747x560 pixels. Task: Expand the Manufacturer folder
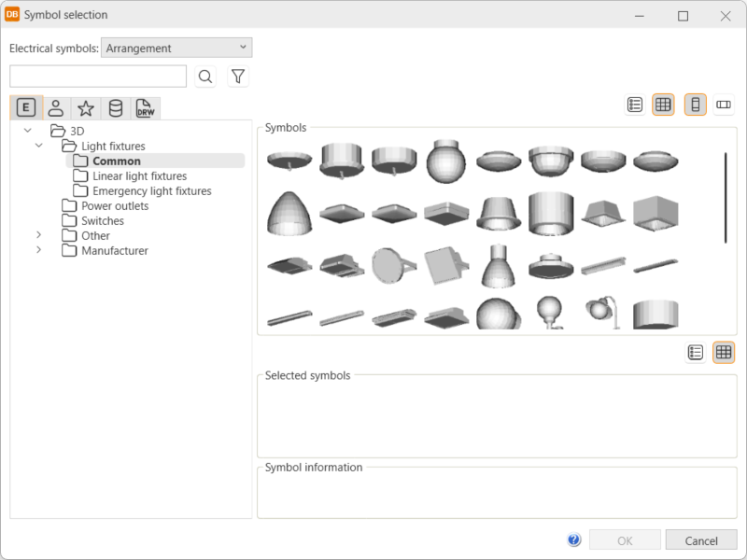39,250
